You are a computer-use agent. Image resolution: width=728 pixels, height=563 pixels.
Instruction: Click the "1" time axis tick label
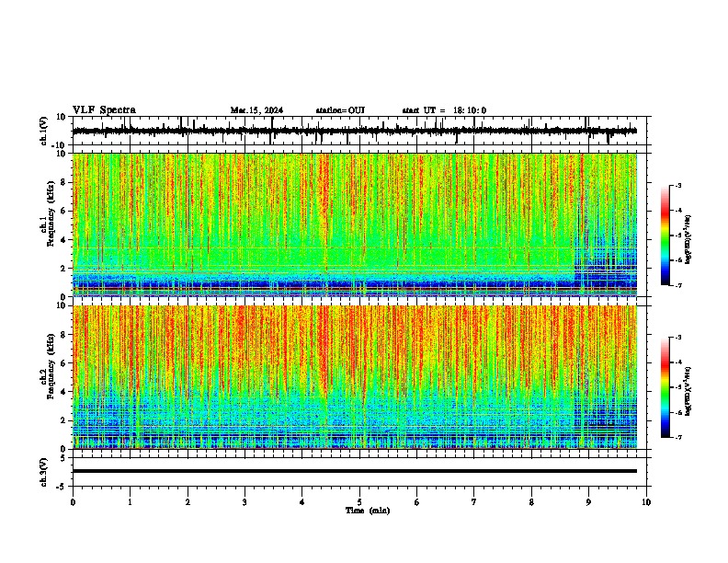point(130,502)
